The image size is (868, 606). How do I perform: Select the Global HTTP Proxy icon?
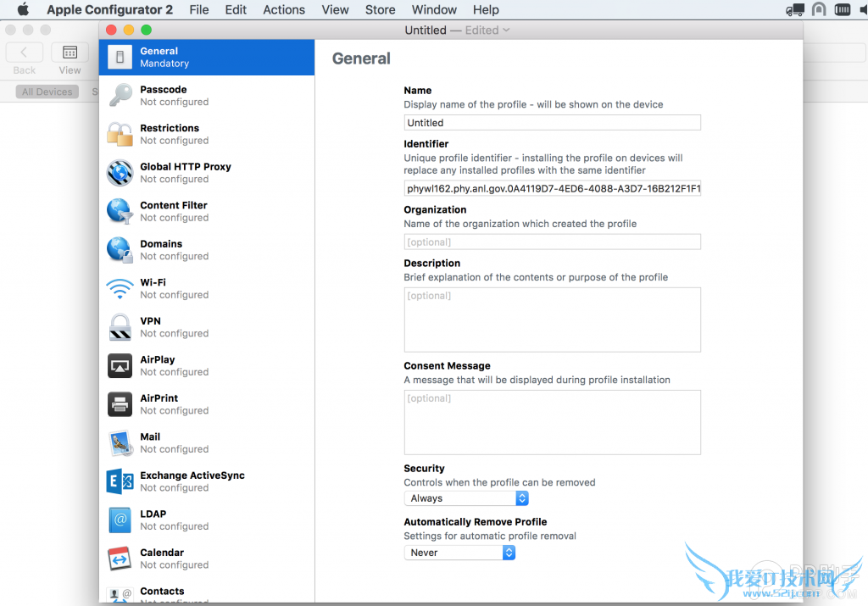pos(120,173)
